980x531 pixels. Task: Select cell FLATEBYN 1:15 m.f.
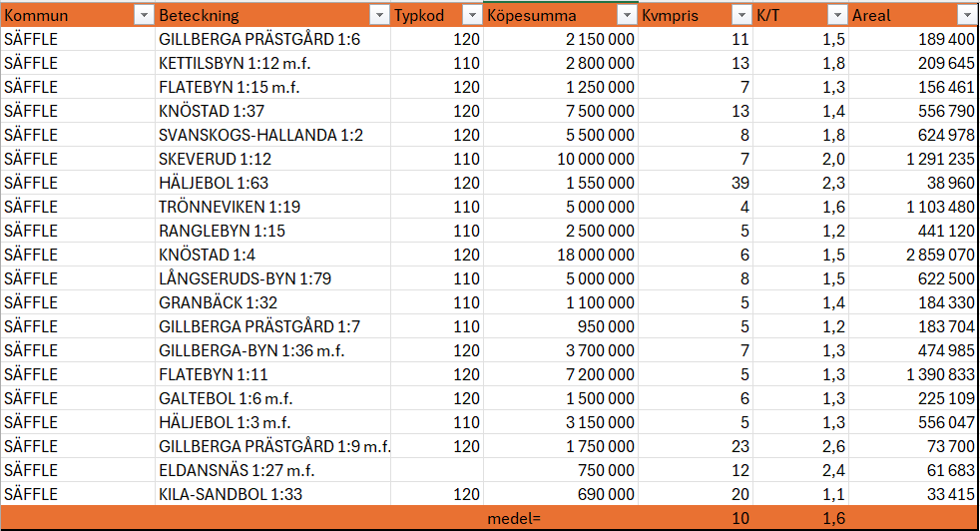[x=272, y=87]
